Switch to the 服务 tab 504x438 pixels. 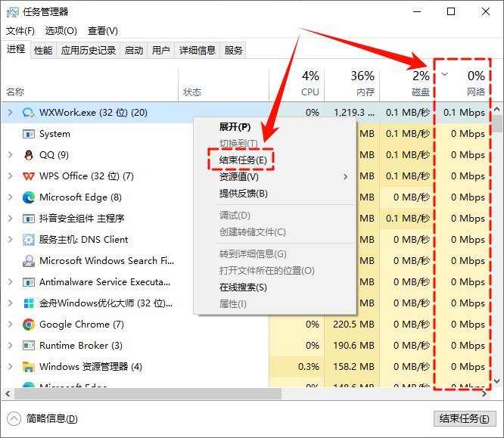(x=233, y=51)
